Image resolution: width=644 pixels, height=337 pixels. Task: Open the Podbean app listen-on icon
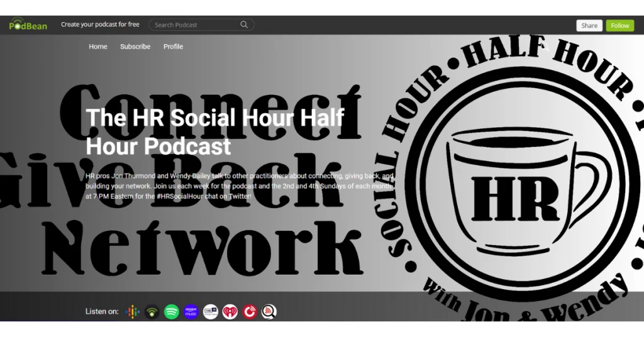(152, 312)
